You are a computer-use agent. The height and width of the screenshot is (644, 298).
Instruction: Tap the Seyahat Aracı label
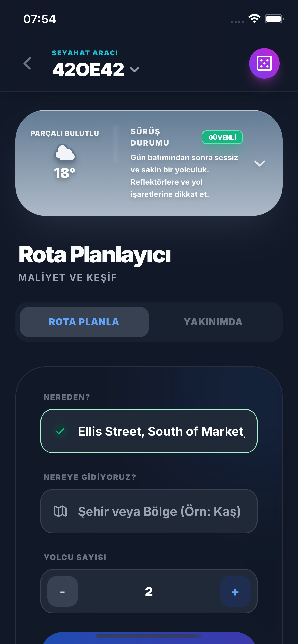pyautogui.click(x=85, y=53)
